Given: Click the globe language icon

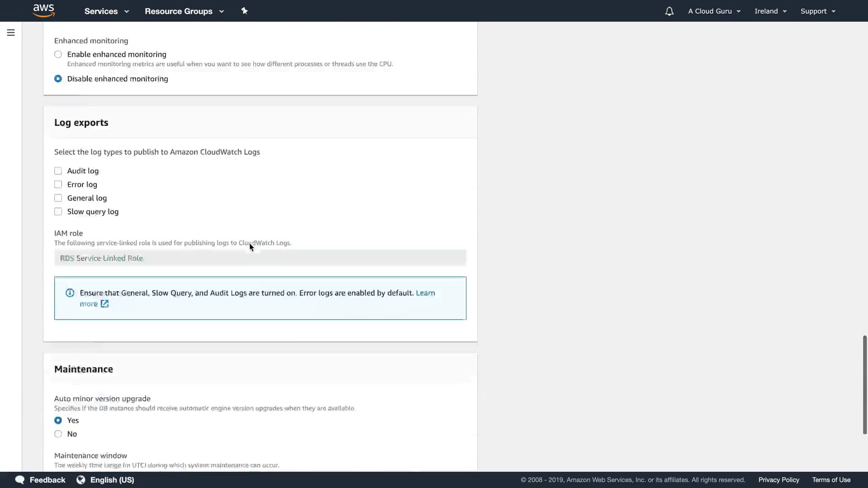Looking at the screenshot, I should click(x=81, y=480).
